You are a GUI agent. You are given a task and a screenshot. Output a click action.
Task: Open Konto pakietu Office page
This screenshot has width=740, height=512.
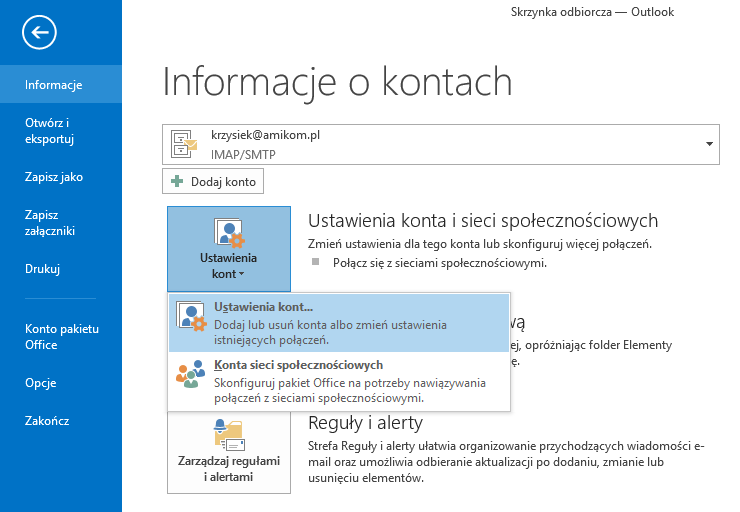click(x=62, y=336)
